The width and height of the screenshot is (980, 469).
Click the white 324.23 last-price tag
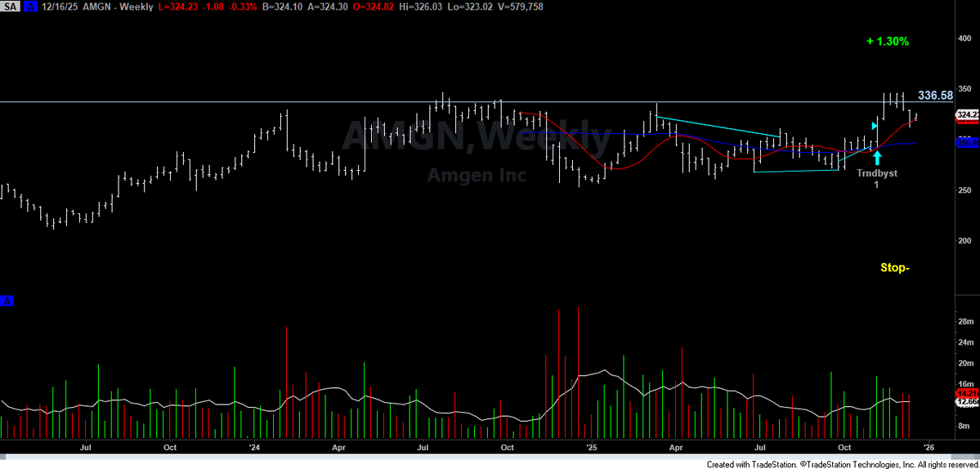(x=968, y=115)
